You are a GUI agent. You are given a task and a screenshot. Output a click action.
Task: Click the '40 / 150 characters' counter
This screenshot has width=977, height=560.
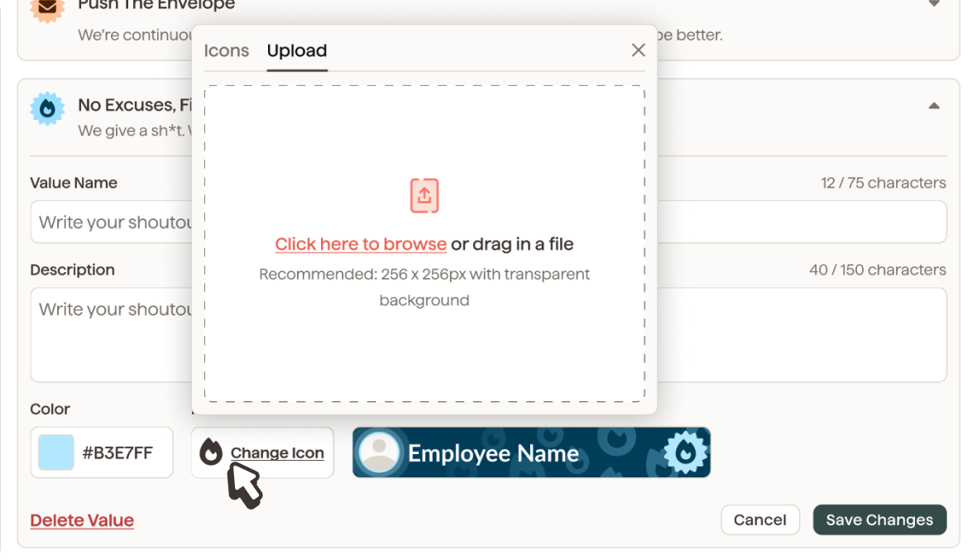tap(877, 270)
